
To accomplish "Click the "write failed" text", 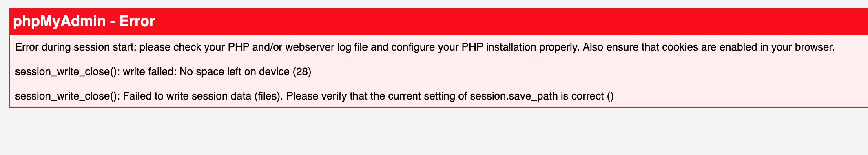I will coord(149,72).
